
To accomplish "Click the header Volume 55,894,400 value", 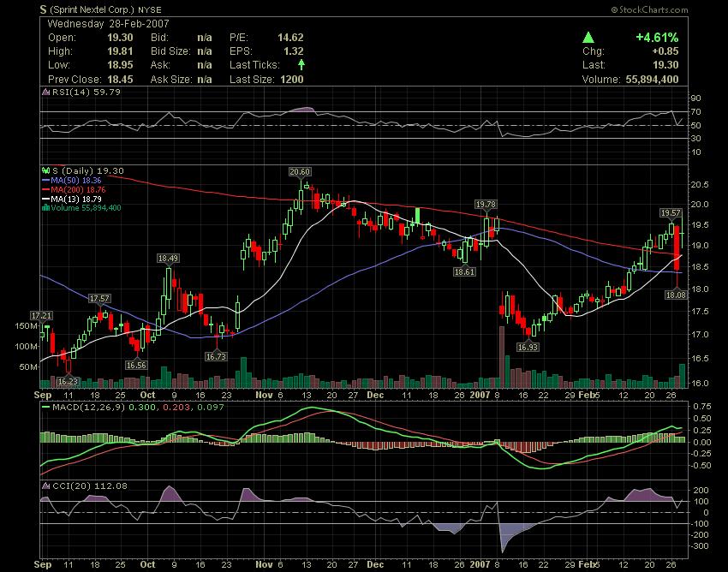I will click(652, 80).
